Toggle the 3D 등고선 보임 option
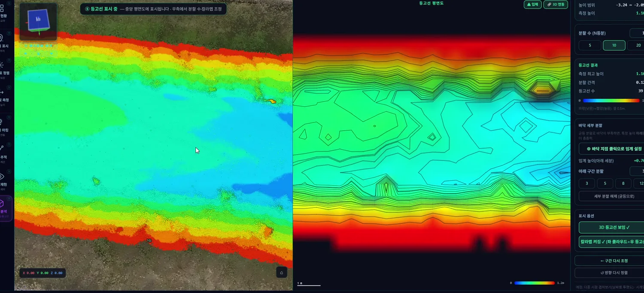644x293 pixels. pos(611,227)
